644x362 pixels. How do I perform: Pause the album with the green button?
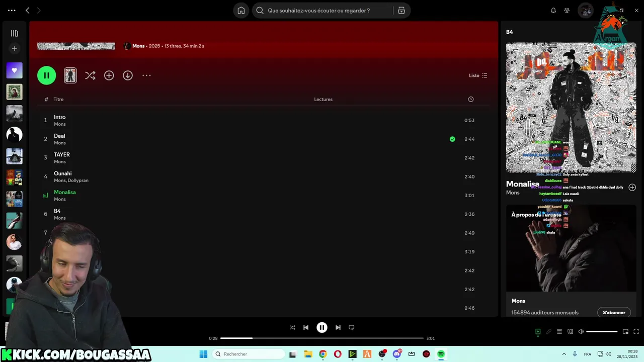46,75
